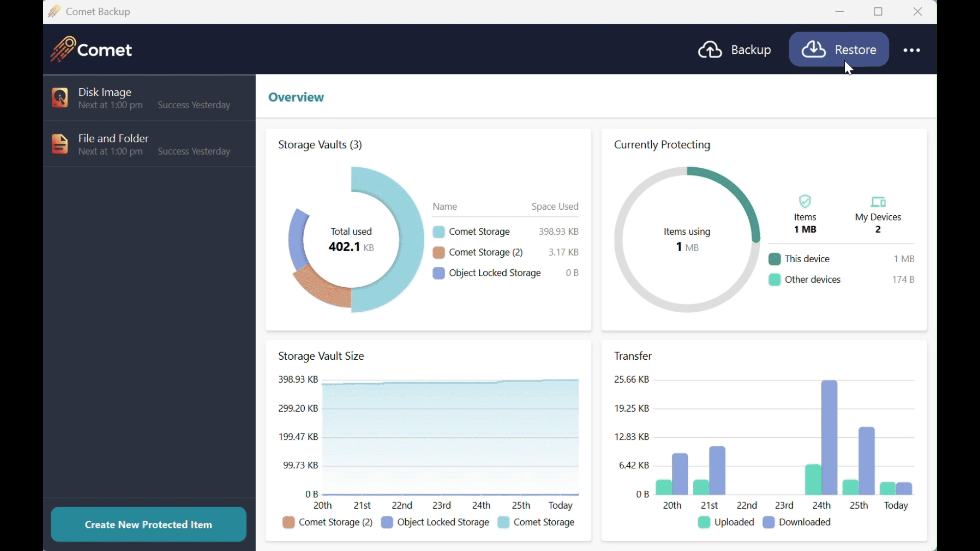
Task: Click This device entry in Currently Protecting
Action: tap(807, 259)
